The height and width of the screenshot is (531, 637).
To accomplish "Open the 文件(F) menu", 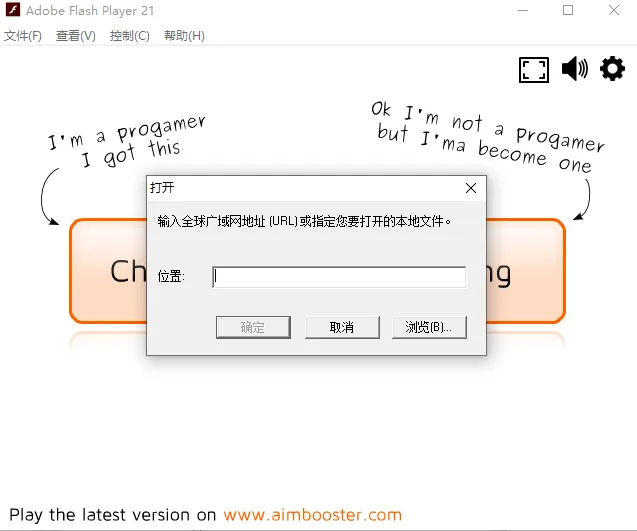I will coord(23,36).
